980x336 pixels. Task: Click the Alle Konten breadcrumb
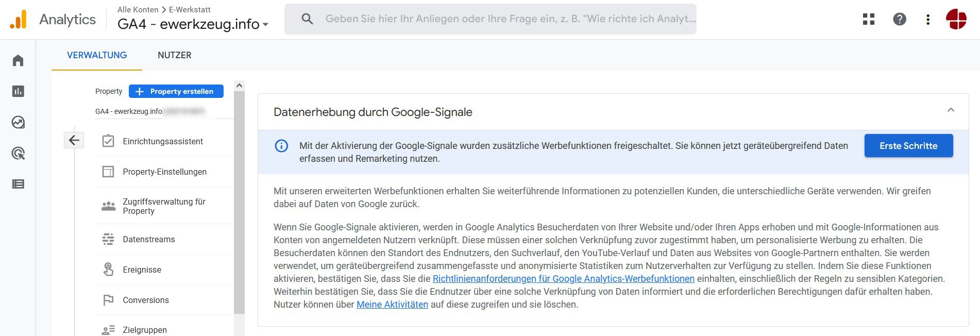click(x=138, y=10)
